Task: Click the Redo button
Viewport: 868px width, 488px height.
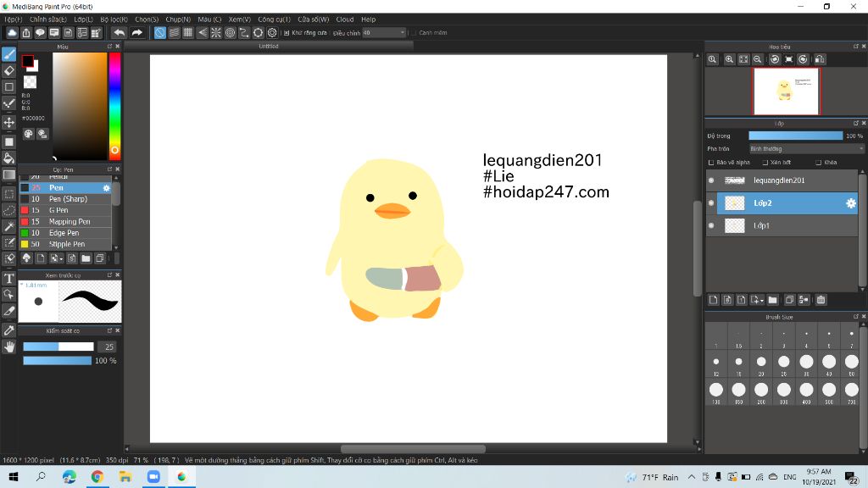Action: [136, 32]
